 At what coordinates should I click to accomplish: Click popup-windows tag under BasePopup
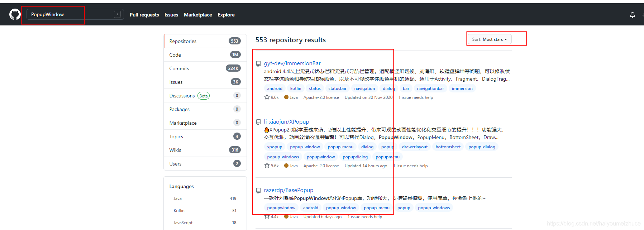click(x=434, y=208)
